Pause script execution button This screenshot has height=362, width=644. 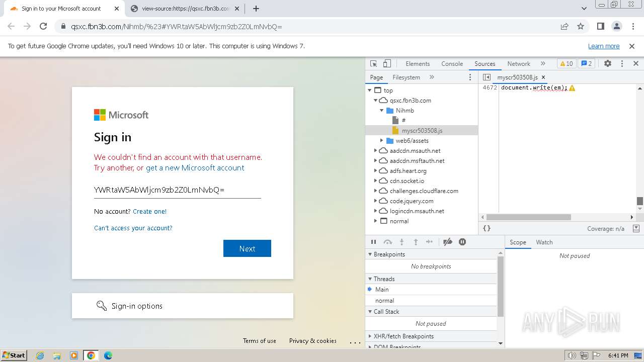tap(373, 242)
